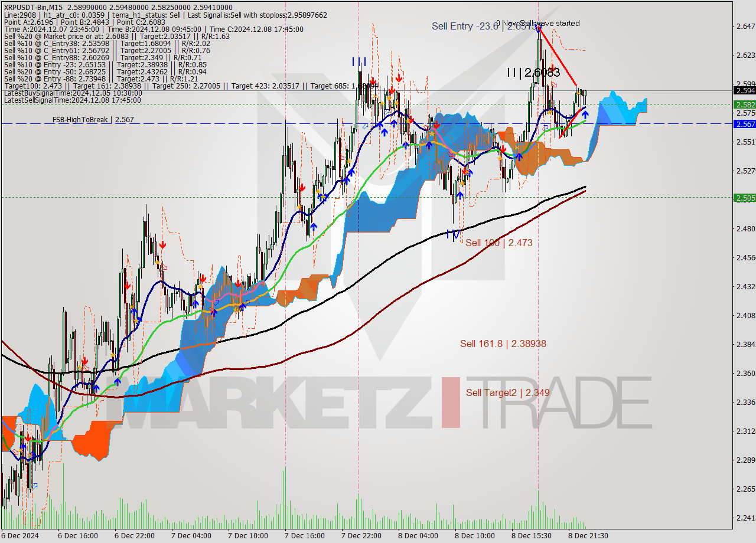
Task: Click the 2.527 price axis label
Action: pos(745,171)
